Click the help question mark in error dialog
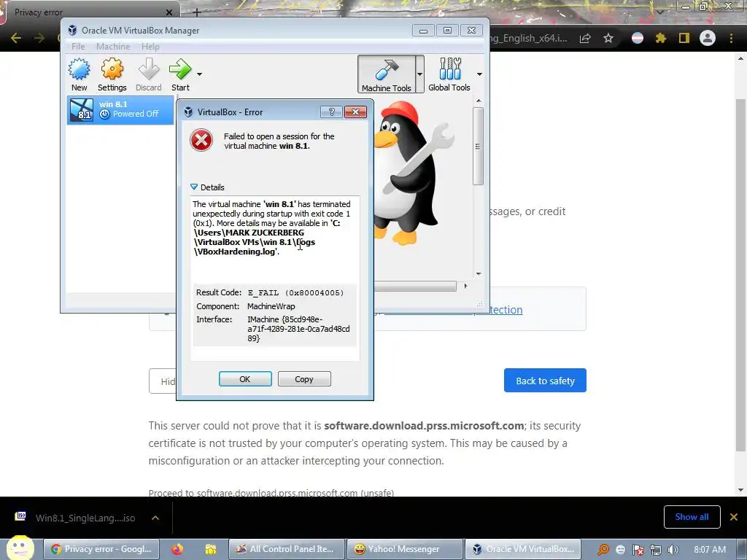747x560 pixels. click(x=332, y=112)
